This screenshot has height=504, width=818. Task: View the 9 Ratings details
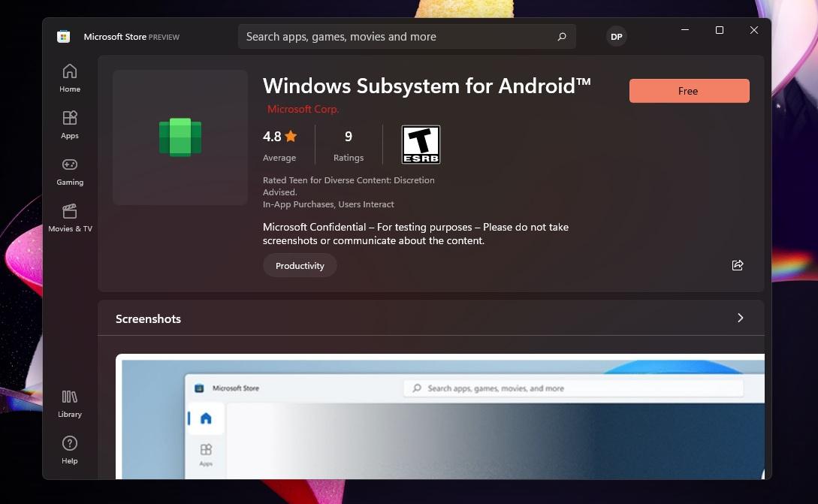point(348,144)
